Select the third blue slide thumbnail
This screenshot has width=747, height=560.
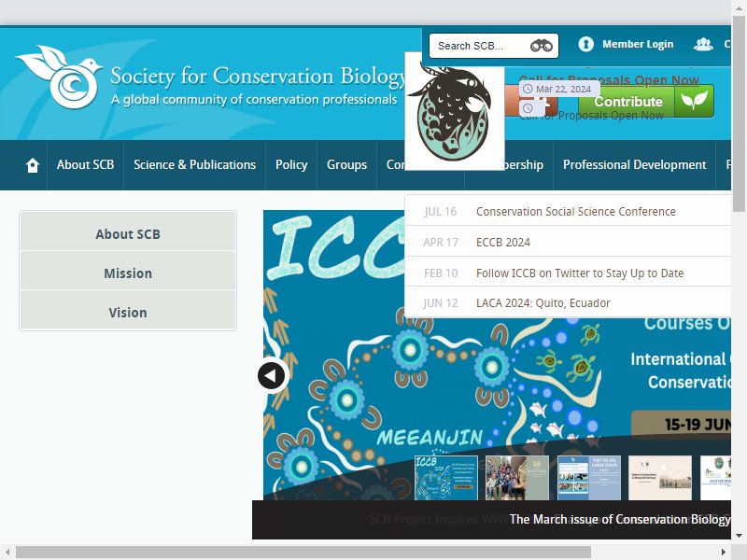[x=589, y=478]
